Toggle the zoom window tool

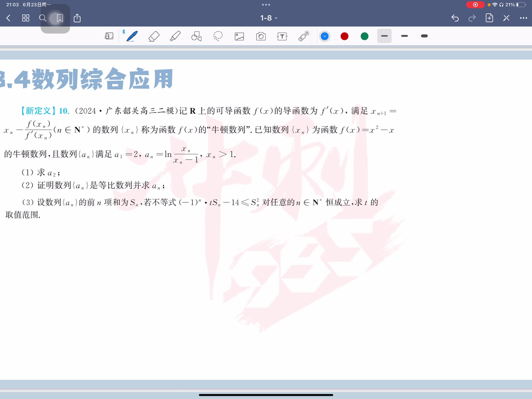[109, 36]
